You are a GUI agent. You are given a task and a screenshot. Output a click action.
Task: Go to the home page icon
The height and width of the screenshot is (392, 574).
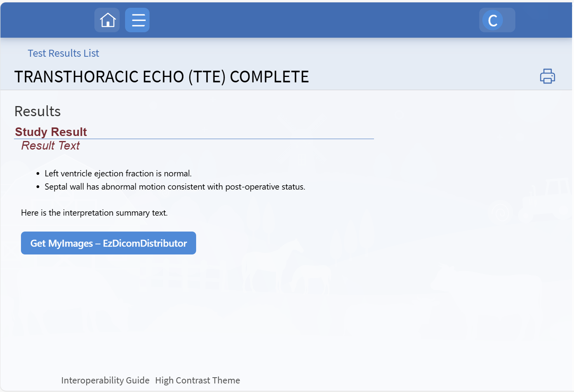[107, 20]
